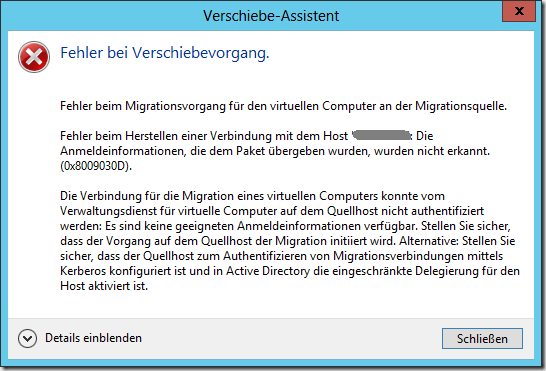
Task: Click the word 'Kerberos' in the message
Action: tap(83, 271)
